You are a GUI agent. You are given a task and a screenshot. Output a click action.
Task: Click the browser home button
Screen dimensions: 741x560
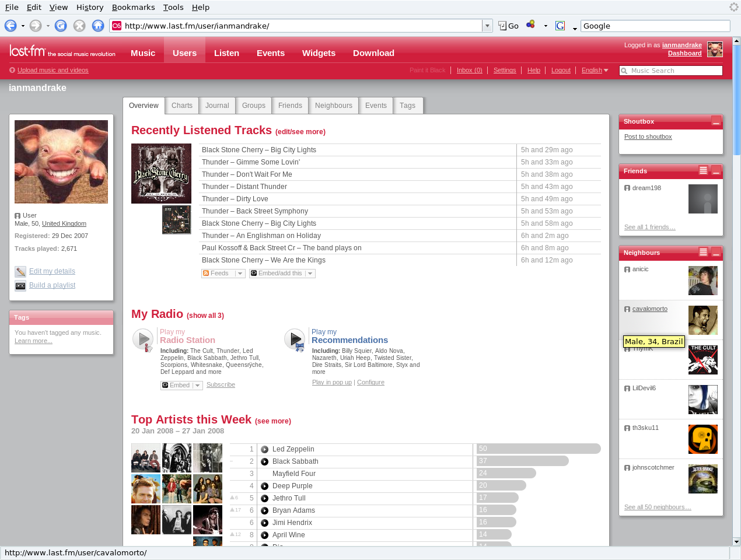(98, 26)
